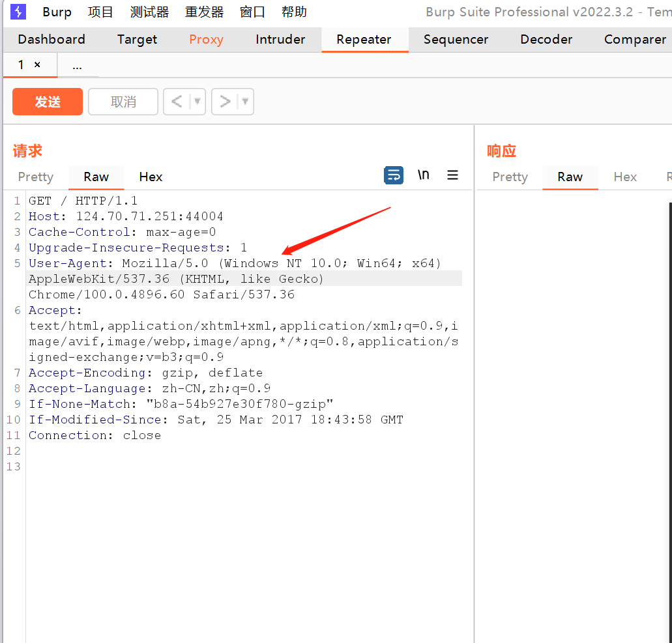
Task: Close Repeater tab 1
Action: point(37,64)
